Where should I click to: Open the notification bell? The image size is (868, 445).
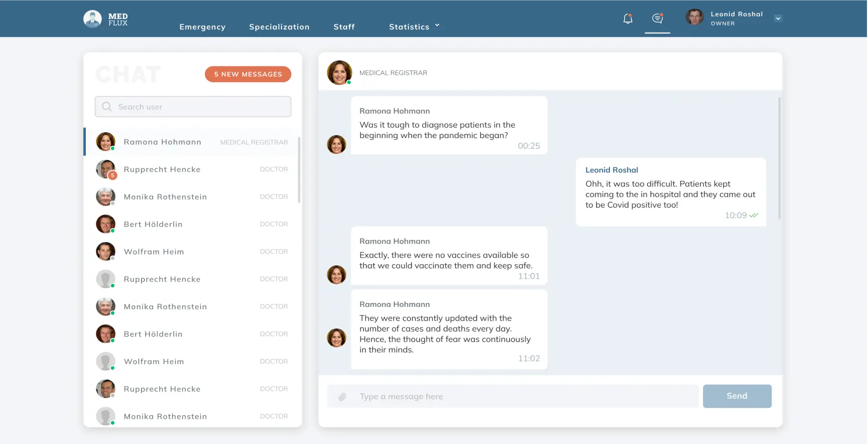tap(627, 18)
